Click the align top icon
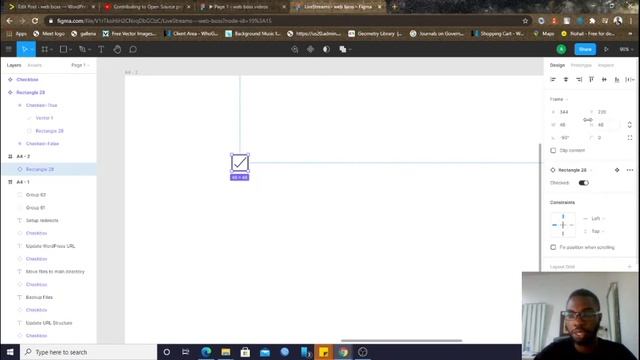The width and height of the screenshot is (640, 360). coord(591,80)
